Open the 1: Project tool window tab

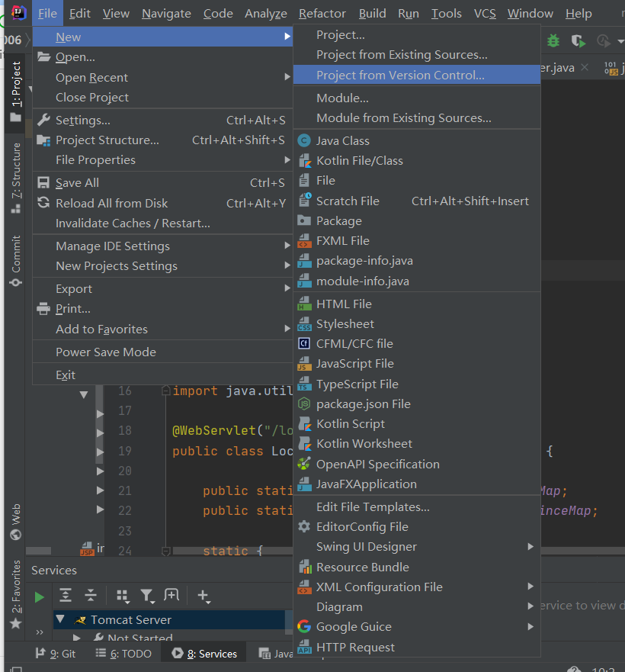[15, 92]
